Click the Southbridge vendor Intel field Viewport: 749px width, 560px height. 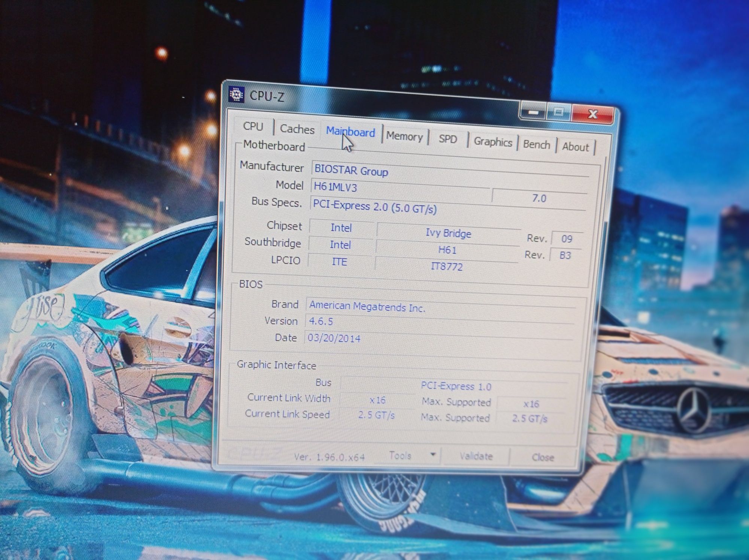point(340,245)
